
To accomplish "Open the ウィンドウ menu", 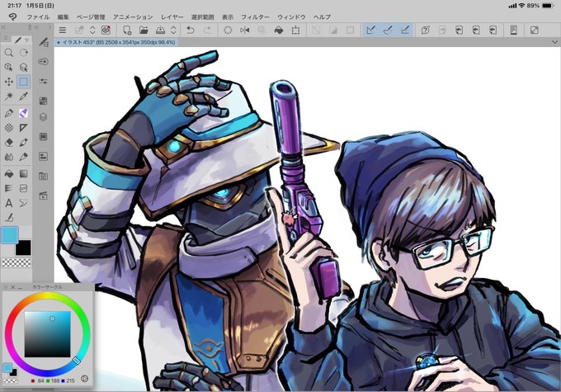I will coord(291,17).
